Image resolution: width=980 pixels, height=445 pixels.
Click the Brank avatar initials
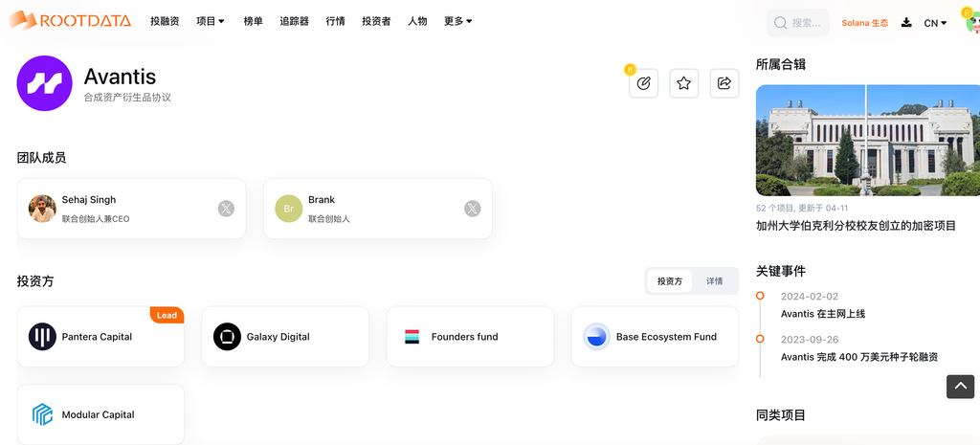pyautogui.click(x=289, y=209)
